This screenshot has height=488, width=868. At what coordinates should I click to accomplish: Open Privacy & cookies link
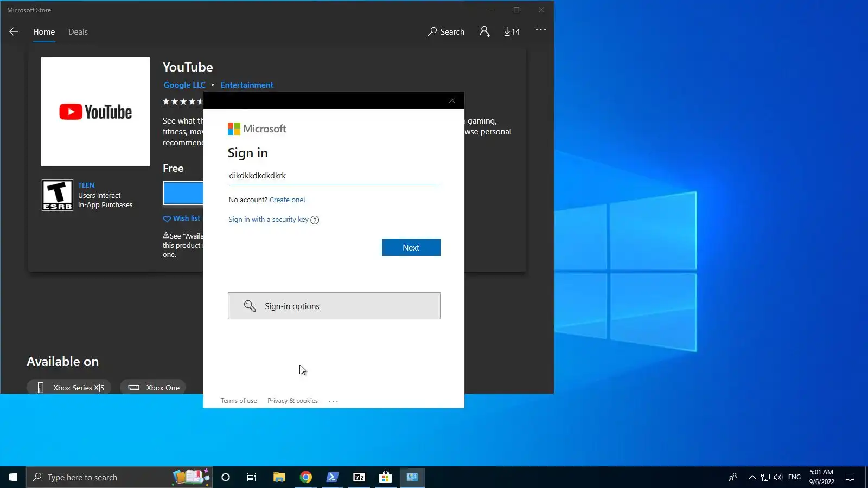coord(293,401)
